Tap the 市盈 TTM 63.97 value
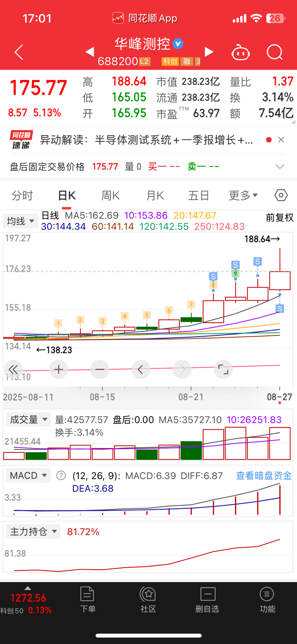The width and height of the screenshot is (297, 644). pos(206,113)
